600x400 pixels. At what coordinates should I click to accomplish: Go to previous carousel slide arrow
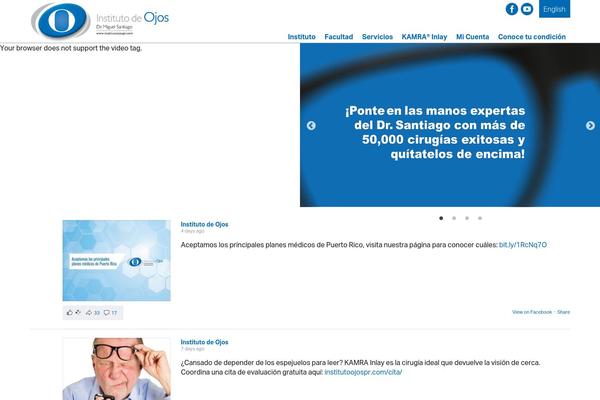point(311,126)
